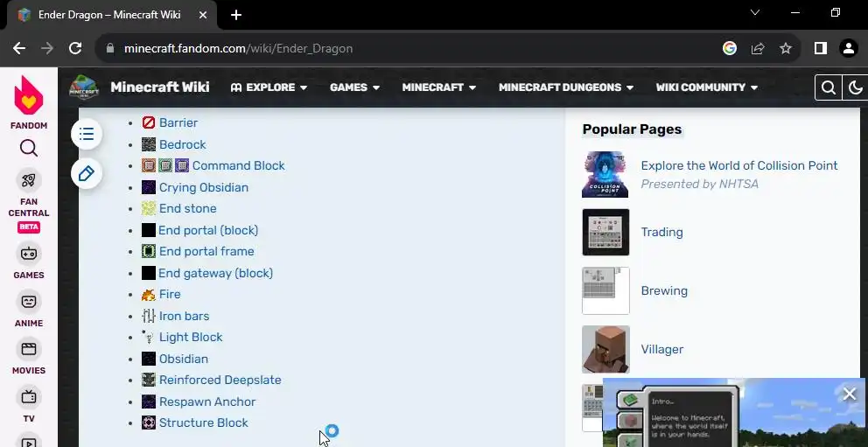Image resolution: width=868 pixels, height=447 pixels.
Task: Click the Bedrock block icon
Action: (149, 144)
